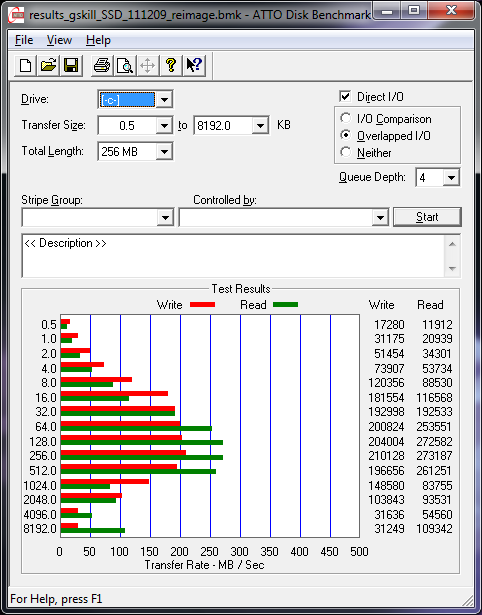The width and height of the screenshot is (482, 615).
Task: Expand the Drive dropdown list
Action: (164, 100)
